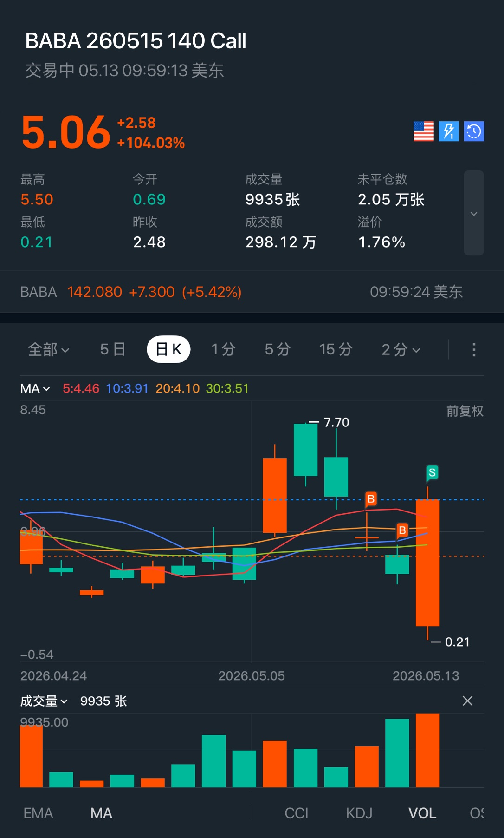
Task: Select the VOL indicator
Action: (422, 813)
